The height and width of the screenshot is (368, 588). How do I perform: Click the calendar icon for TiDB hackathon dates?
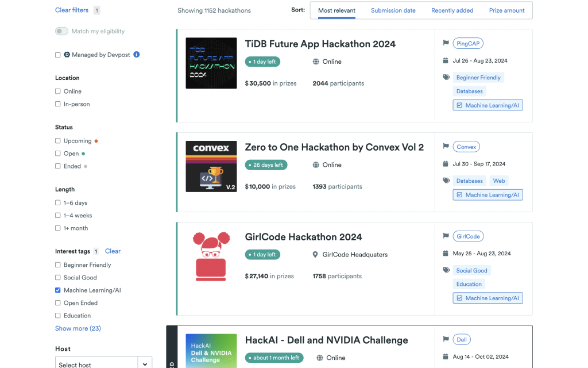click(x=446, y=60)
